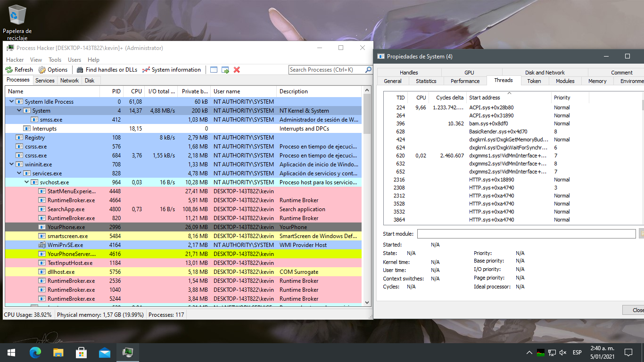The image size is (644, 362).
Task: Switch to the Token tab
Action: pos(534,81)
